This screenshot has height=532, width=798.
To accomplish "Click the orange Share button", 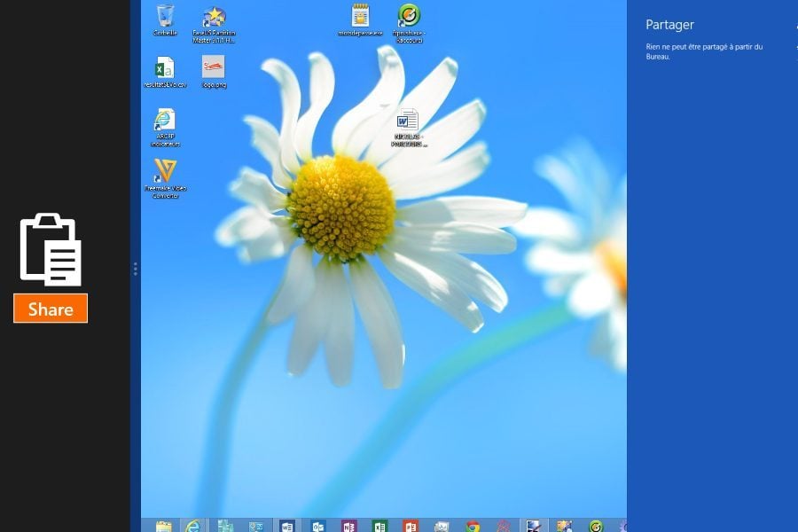I will click(x=51, y=309).
